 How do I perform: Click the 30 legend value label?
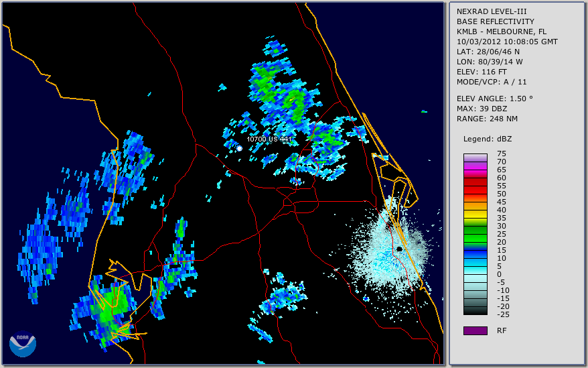coord(502,226)
